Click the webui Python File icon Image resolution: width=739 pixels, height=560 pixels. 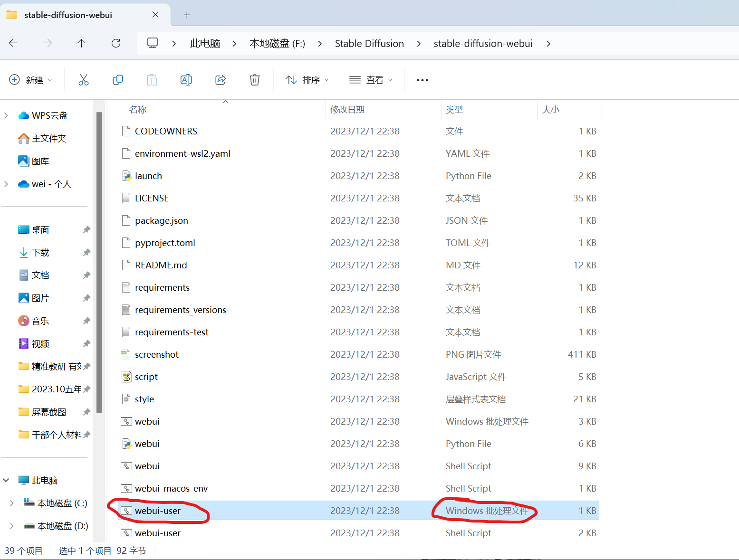pyautogui.click(x=126, y=444)
